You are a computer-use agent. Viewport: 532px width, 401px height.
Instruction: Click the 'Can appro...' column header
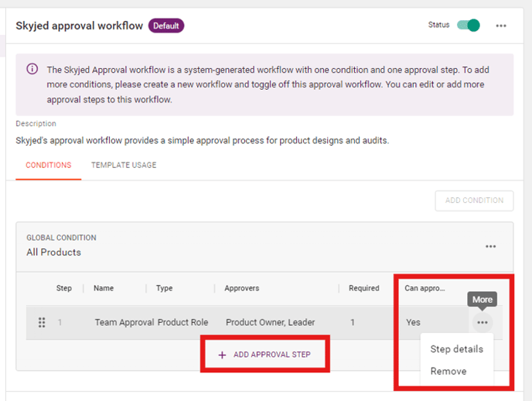tap(425, 288)
